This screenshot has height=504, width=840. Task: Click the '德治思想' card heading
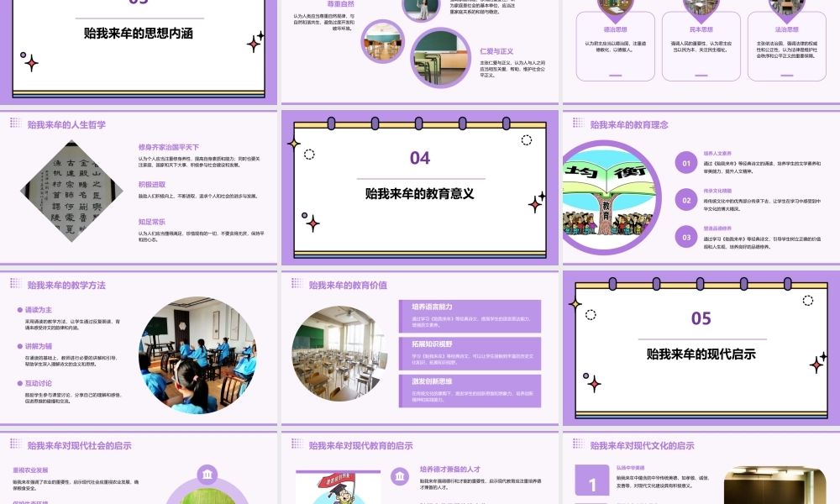[x=615, y=30]
